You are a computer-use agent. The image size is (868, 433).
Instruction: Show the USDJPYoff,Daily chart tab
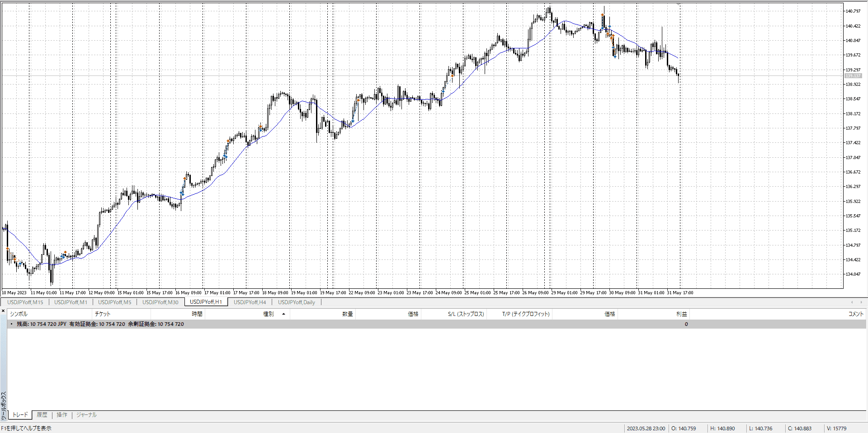(x=296, y=302)
